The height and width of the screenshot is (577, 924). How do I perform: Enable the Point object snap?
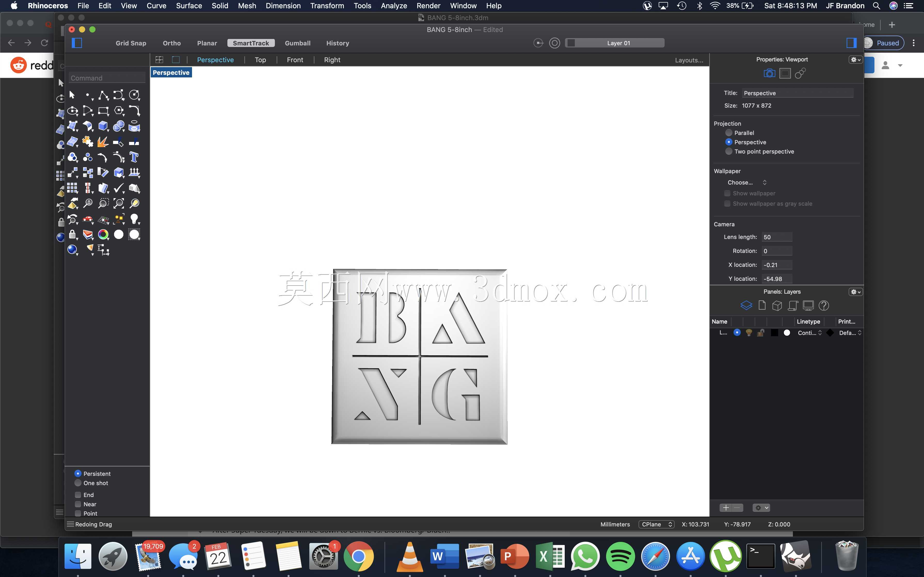coord(78,513)
